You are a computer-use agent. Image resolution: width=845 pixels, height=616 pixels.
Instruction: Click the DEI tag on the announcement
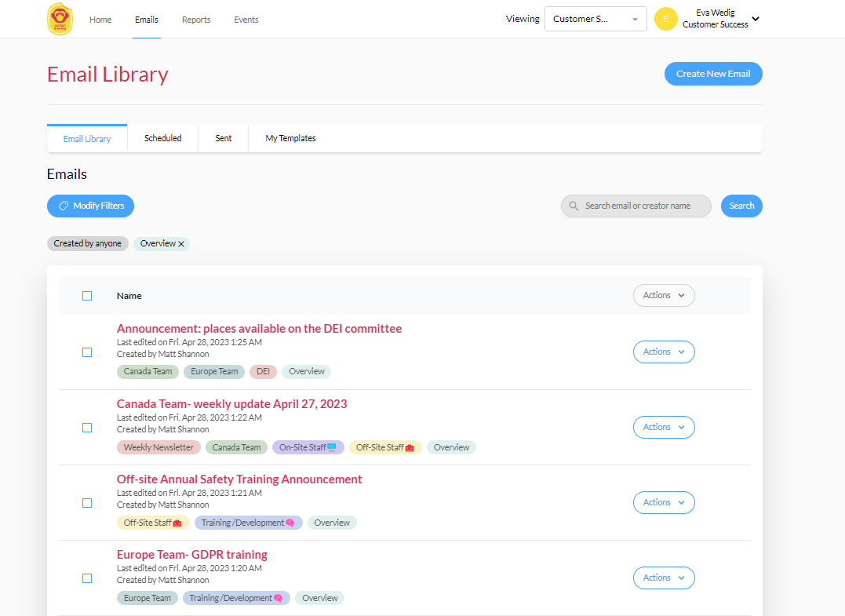pos(263,372)
